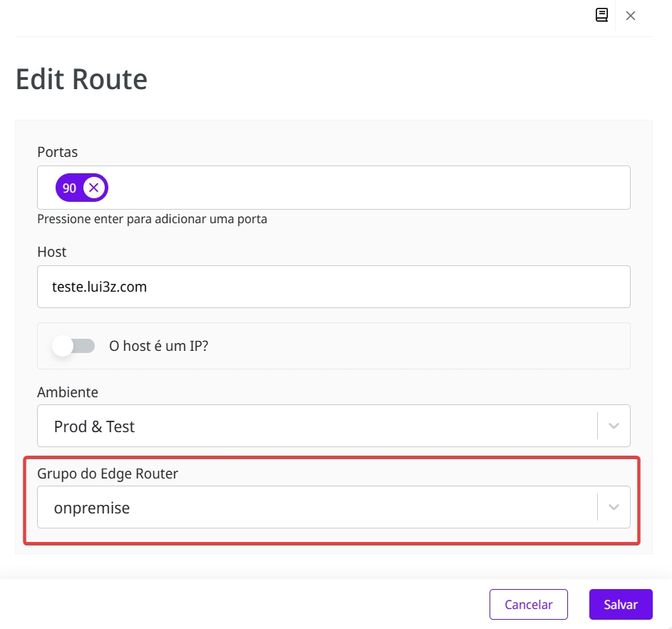Viewport: 672px width, 629px height.
Task: Select the port 90 tag
Action: [x=69, y=188]
